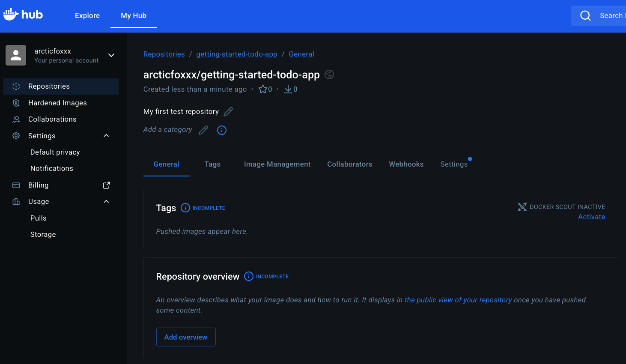
Task: Click the Created less than a minute ago text
Action: pos(195,89)
